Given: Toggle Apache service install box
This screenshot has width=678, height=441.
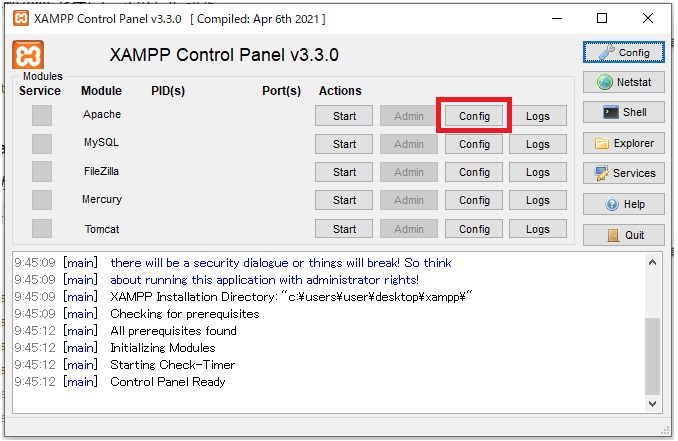Looking at the screenshot, I should click(x=42, y=115).
